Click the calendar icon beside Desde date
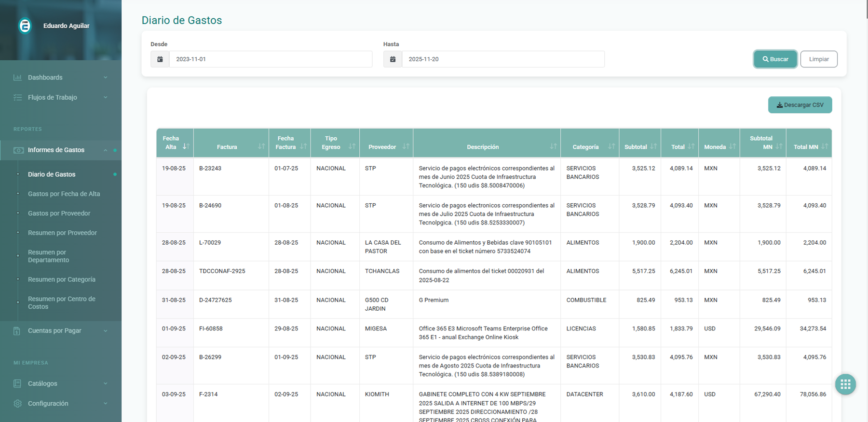 [160, 59]
